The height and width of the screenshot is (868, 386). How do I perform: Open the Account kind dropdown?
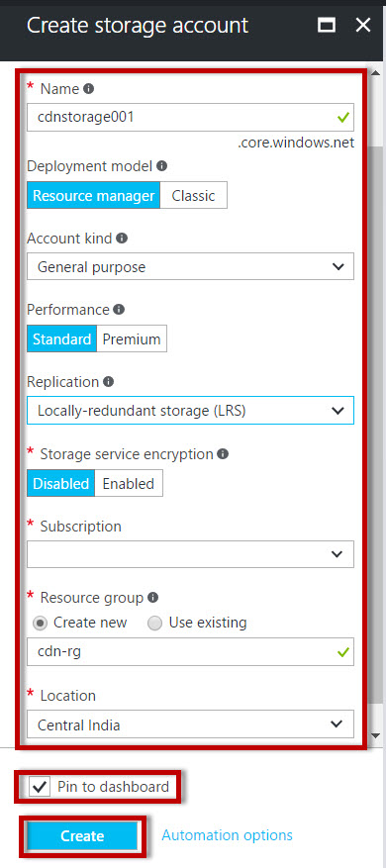pyautogui.click(x=190, y=267)
